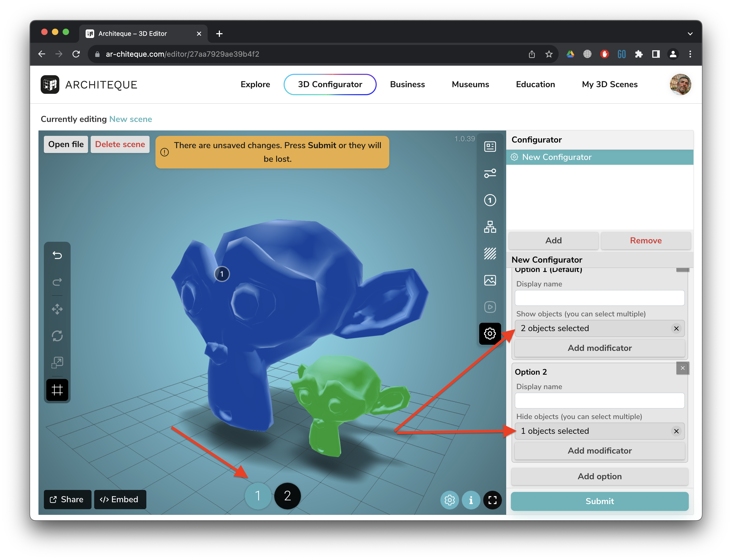Open the hierarchy tree panel icon

[490, 227]
